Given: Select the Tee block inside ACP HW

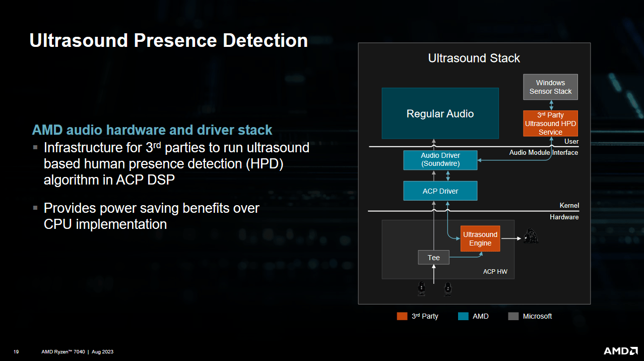Looking at the screenshot, I should (x=433, y=257).
